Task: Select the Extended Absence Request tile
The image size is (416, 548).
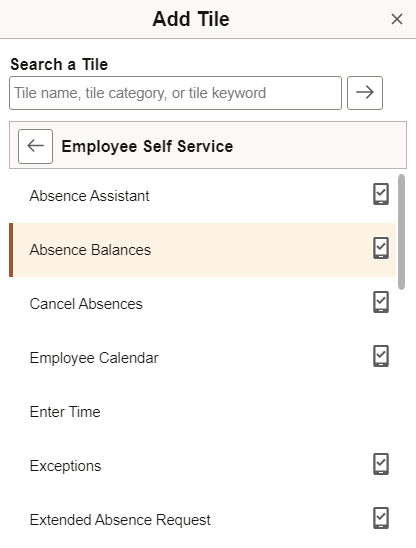Action: 203,520
